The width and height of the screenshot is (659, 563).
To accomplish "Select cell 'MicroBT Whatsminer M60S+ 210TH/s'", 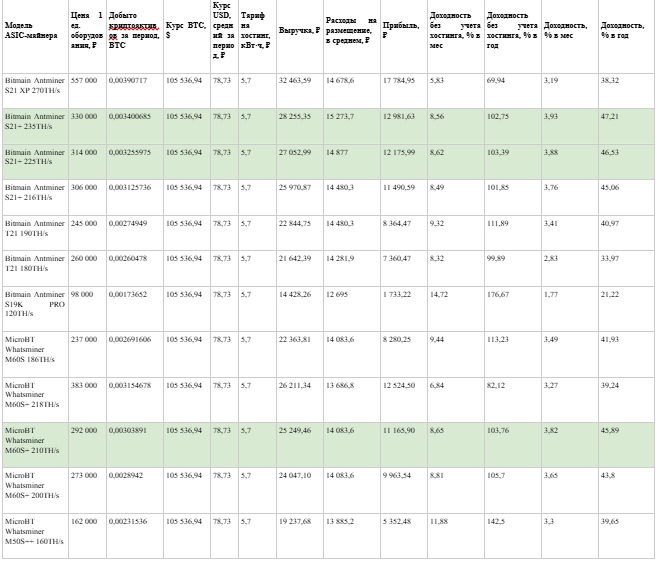I will tap(35, 445).
